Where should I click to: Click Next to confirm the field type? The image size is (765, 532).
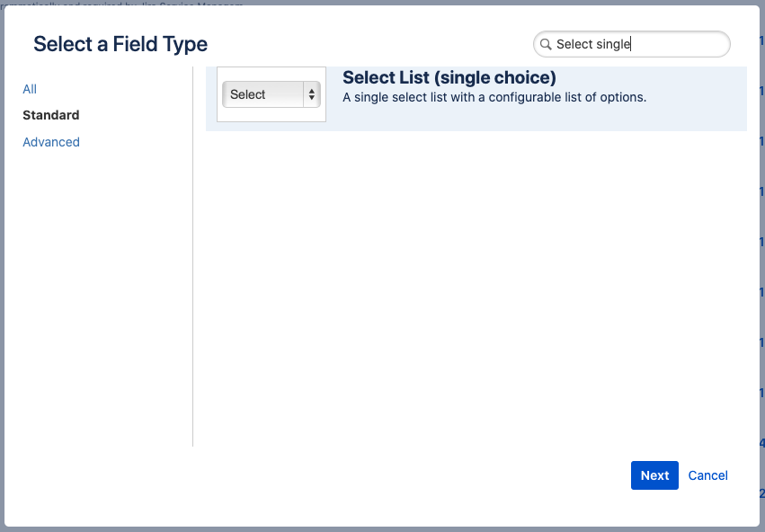pyautogui.click(x=654, y=475)
